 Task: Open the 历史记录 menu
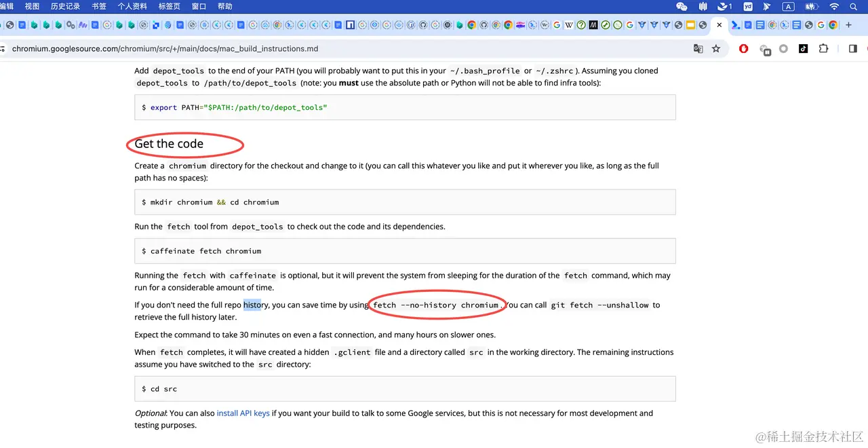(x=65, y=6)
